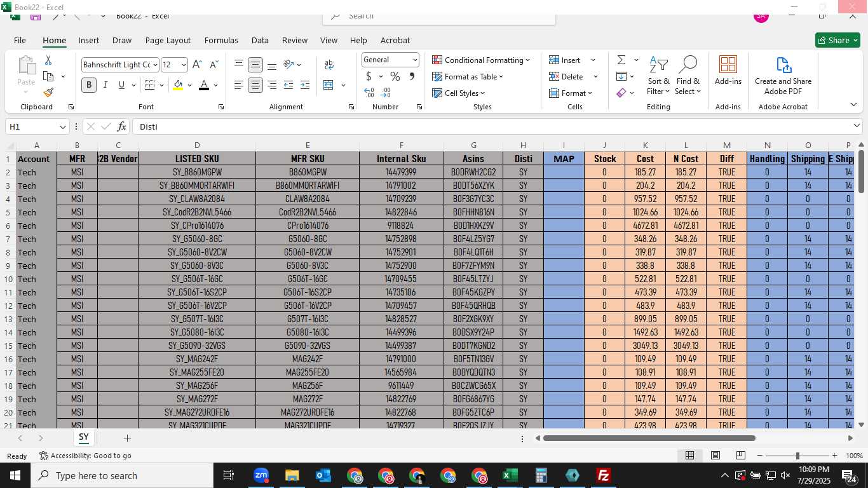This screenshot has width=868, height=488.
Task: Open the Windows Start menu
Action: pos(15,475)
